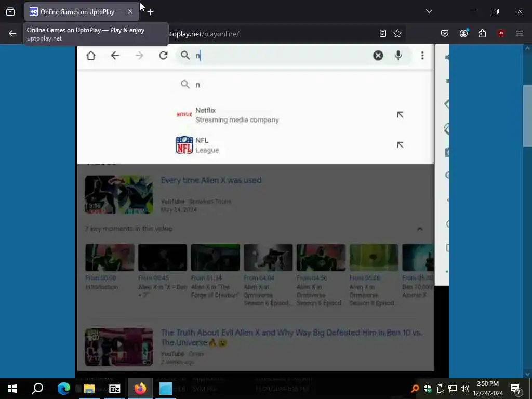The width and height of the screenshot is (532, 399).
Task: Open the 'From 00:00 Introduction' key moment
Action: click(110, 267)
